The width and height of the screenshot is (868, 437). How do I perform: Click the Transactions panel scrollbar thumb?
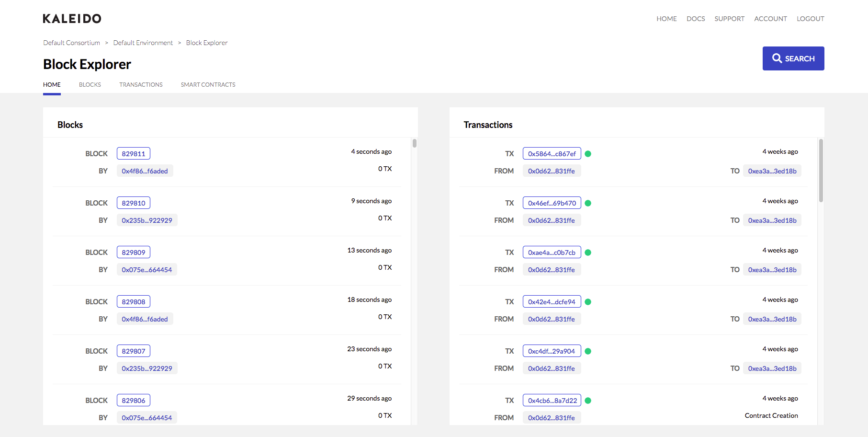(821, 170)
